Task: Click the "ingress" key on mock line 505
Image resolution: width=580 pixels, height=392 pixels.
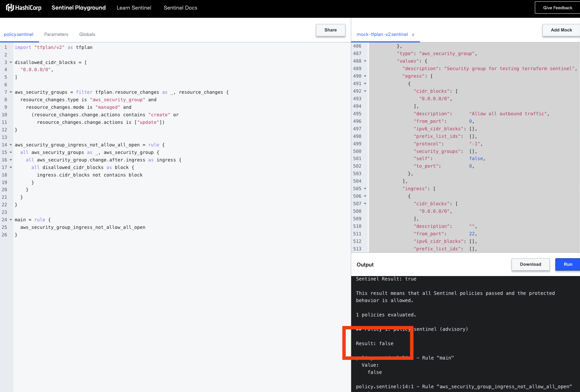Action: tap(415, 188)
